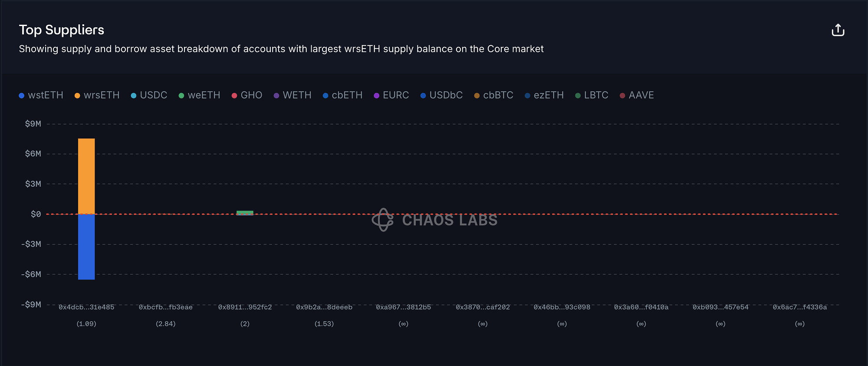Click the blue wstETH borrow bar

(x=86, y=247)
